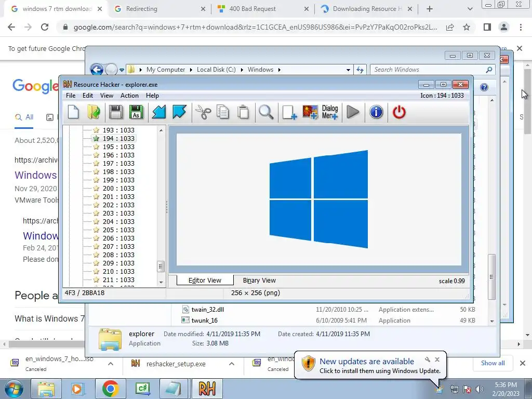Click the gray Play compile icon

tap(353, 112)
